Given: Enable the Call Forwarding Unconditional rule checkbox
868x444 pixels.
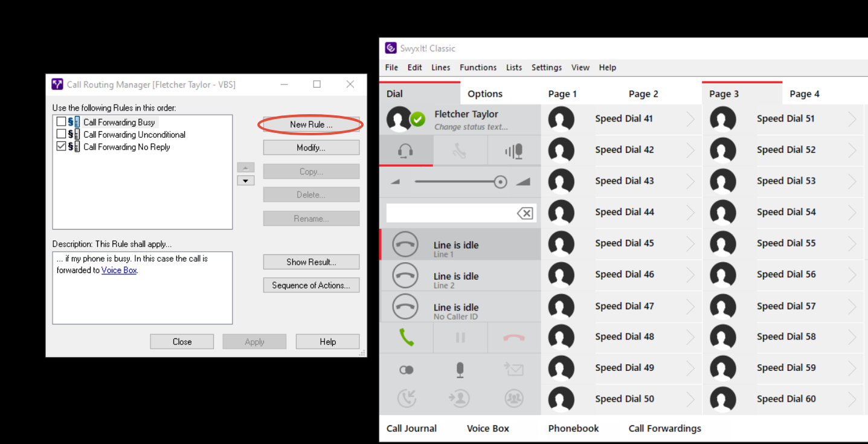Looking at the screenshot, I should [61, 134].
